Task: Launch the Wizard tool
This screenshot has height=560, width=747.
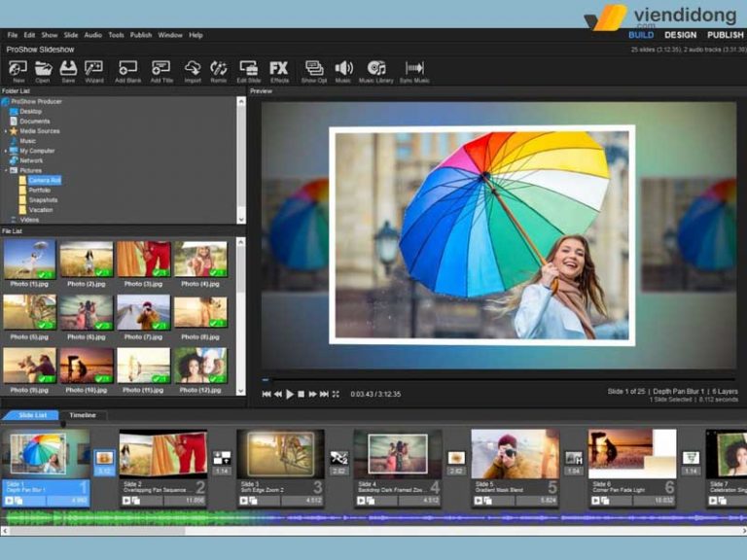Action: pos(93,72)
